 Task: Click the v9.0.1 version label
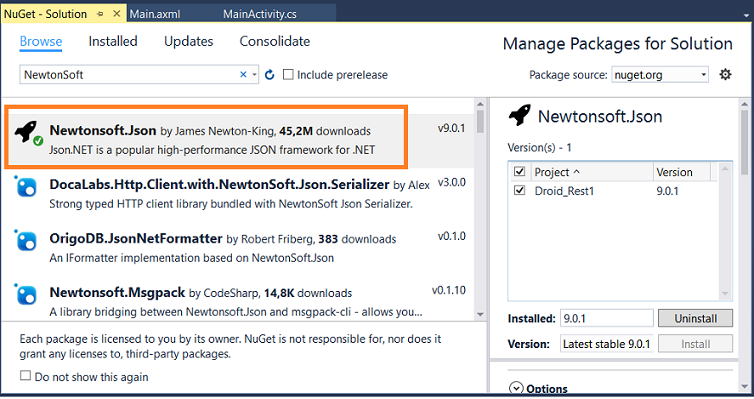click(x=451, y=128)
